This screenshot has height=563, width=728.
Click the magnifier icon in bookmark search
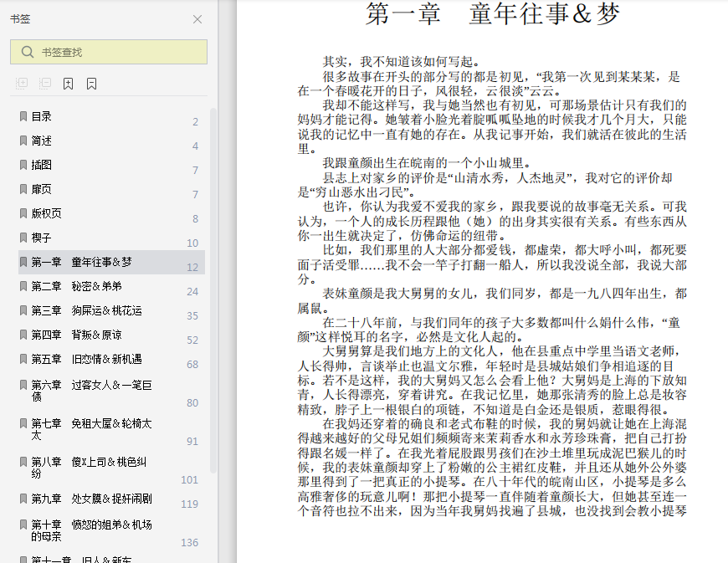click(x=28, y=52)
